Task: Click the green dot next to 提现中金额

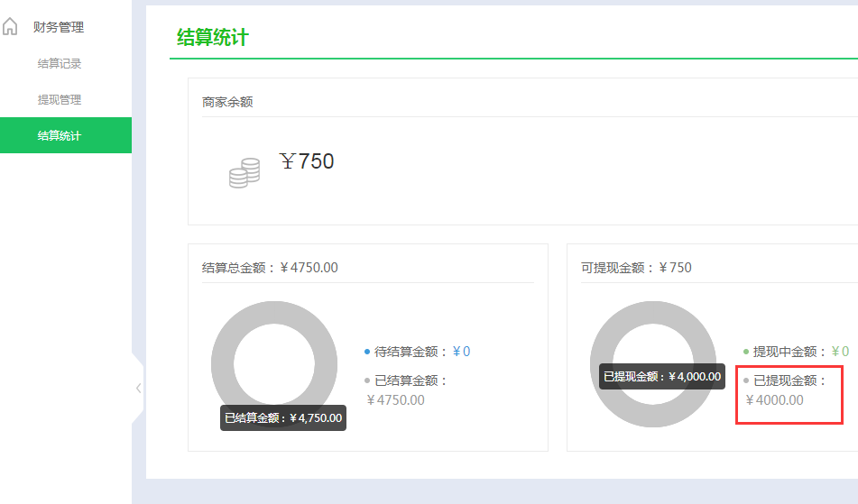Action: click(745, 352)
